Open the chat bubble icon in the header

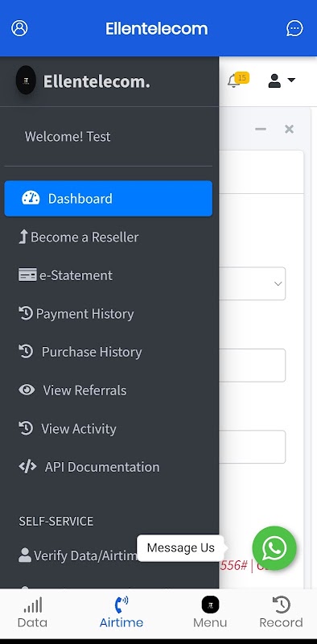coord(294,28)
